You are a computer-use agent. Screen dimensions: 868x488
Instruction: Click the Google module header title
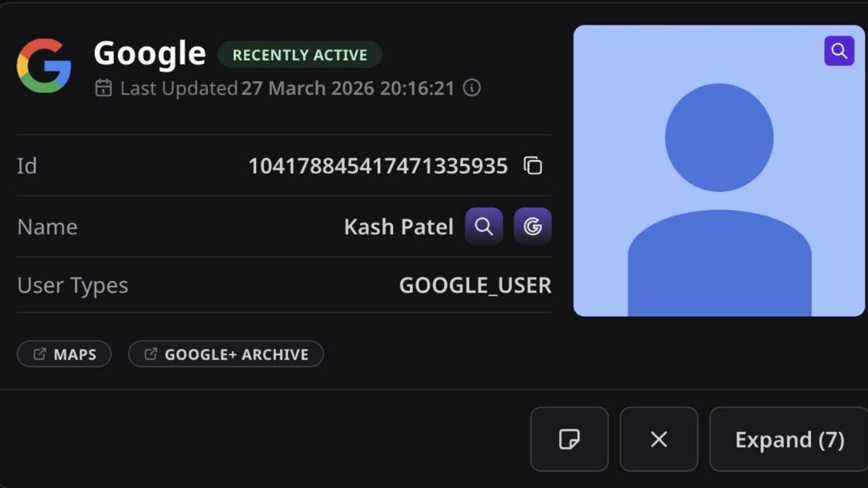(150, 53)
